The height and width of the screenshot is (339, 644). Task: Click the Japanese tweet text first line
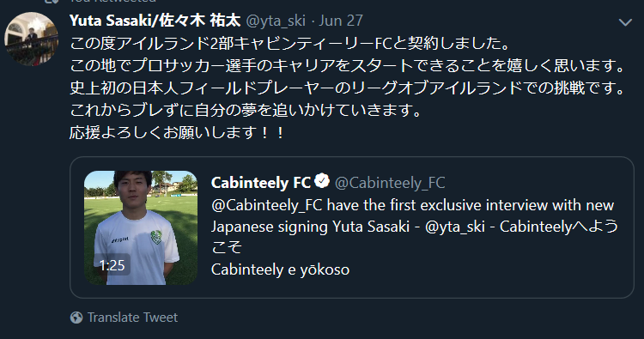[290, 43]
